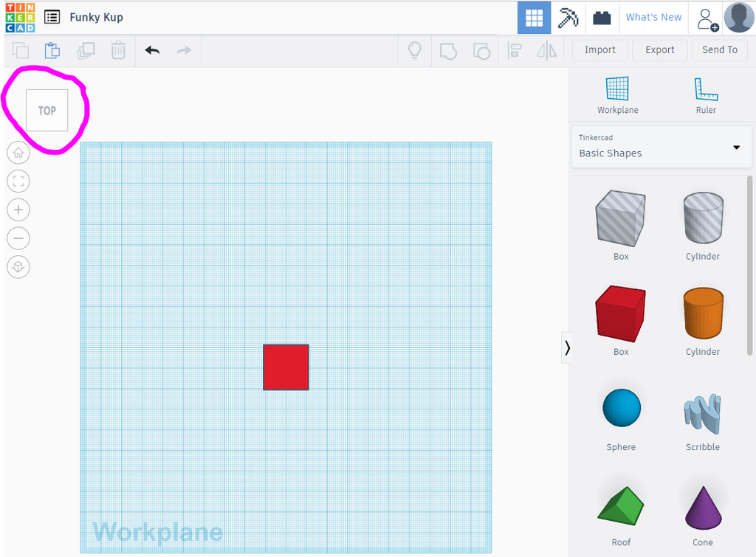Click the Tinkercad logo

click(20, 18)
